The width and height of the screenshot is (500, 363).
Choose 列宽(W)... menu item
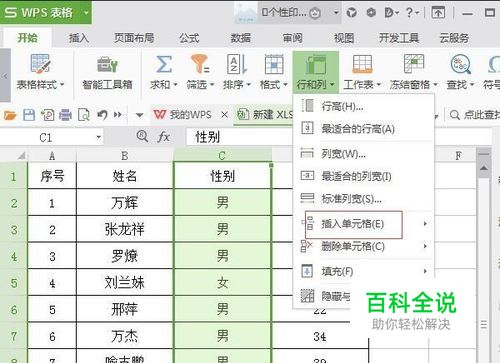363,154
